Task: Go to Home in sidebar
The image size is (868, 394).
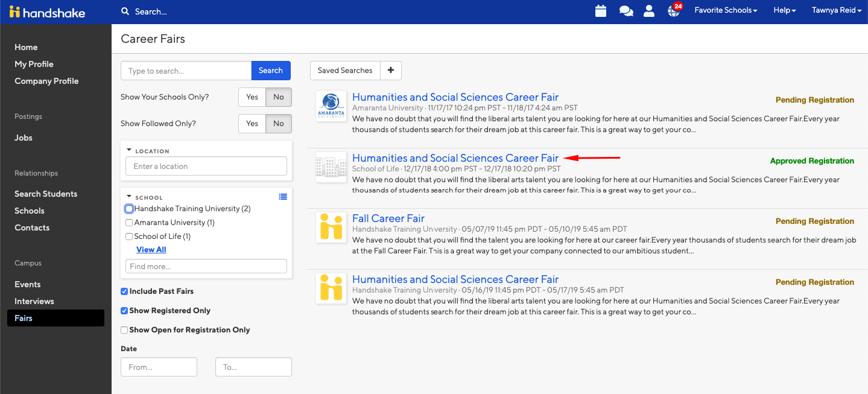Action: 26,47
